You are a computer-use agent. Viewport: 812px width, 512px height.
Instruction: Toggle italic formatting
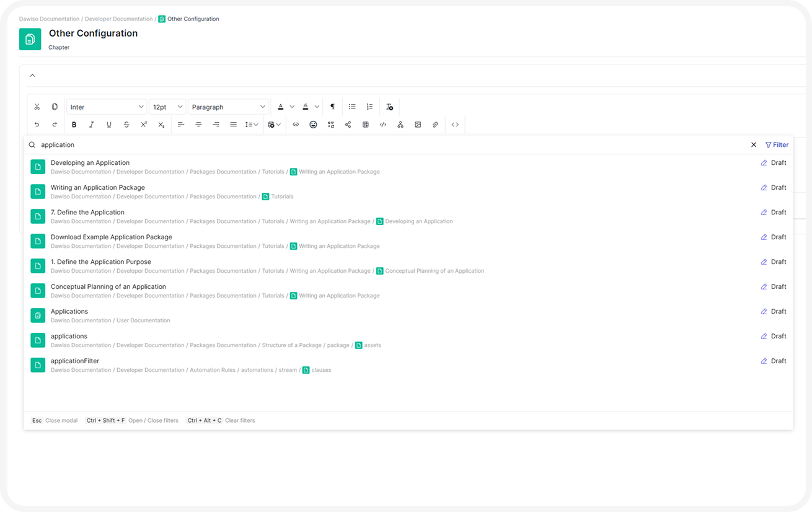(x=91, y=125)
